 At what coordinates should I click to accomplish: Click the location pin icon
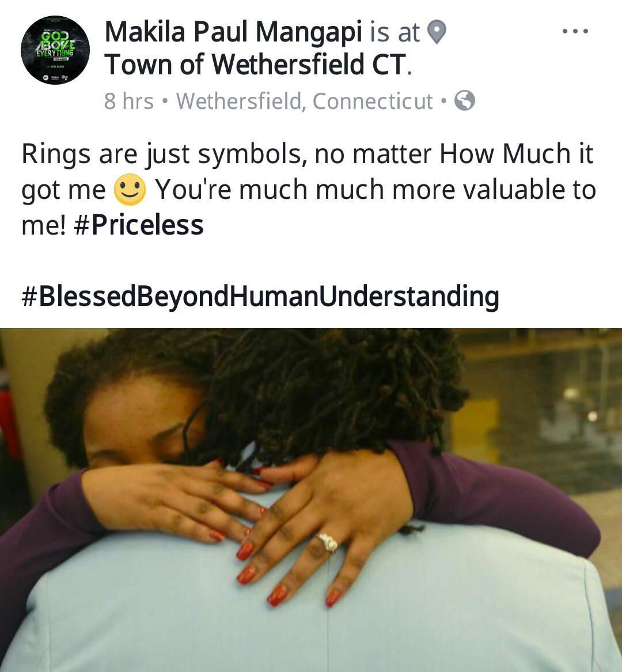(x=437, y=32)
